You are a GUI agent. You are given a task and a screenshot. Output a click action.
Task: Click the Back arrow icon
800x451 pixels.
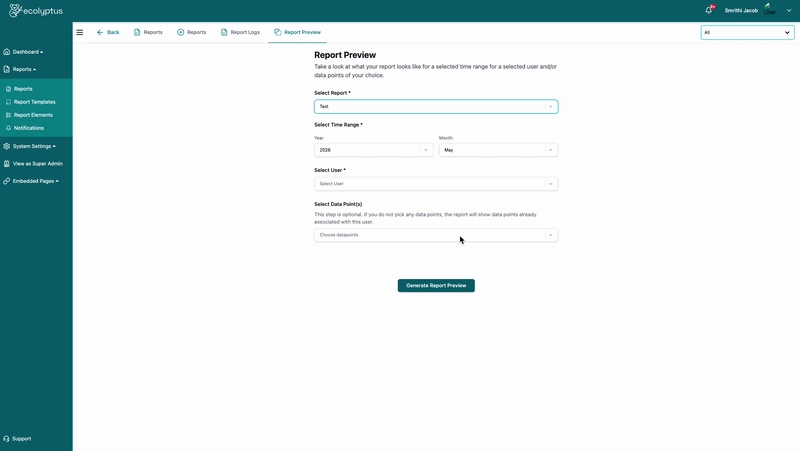(x=100, y=32)
